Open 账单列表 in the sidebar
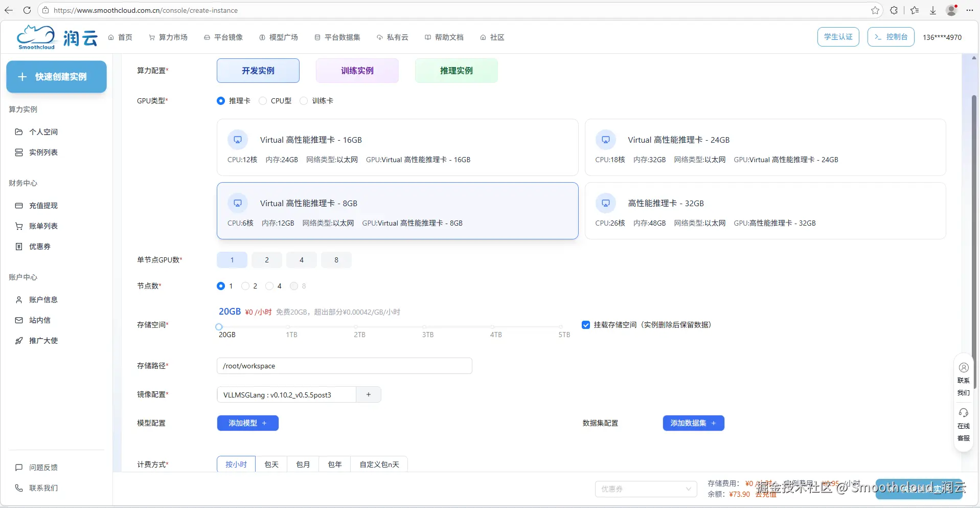 43,226
